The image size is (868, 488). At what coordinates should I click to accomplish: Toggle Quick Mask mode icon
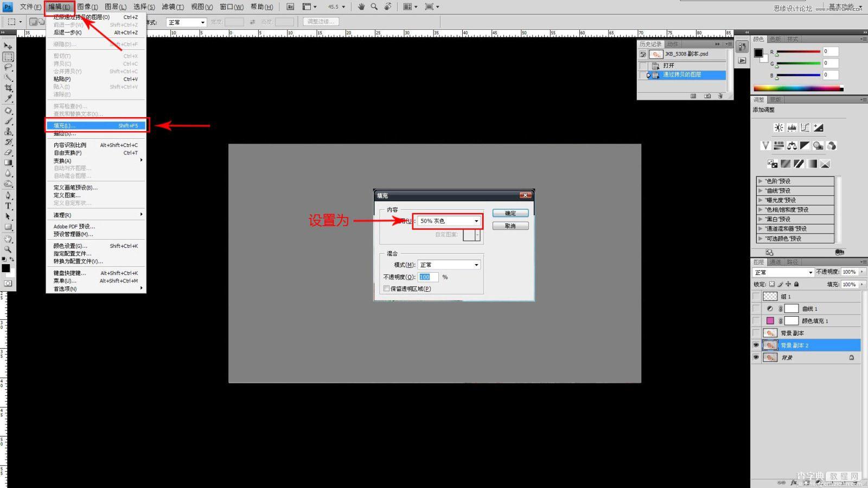[x=8, y=283]
